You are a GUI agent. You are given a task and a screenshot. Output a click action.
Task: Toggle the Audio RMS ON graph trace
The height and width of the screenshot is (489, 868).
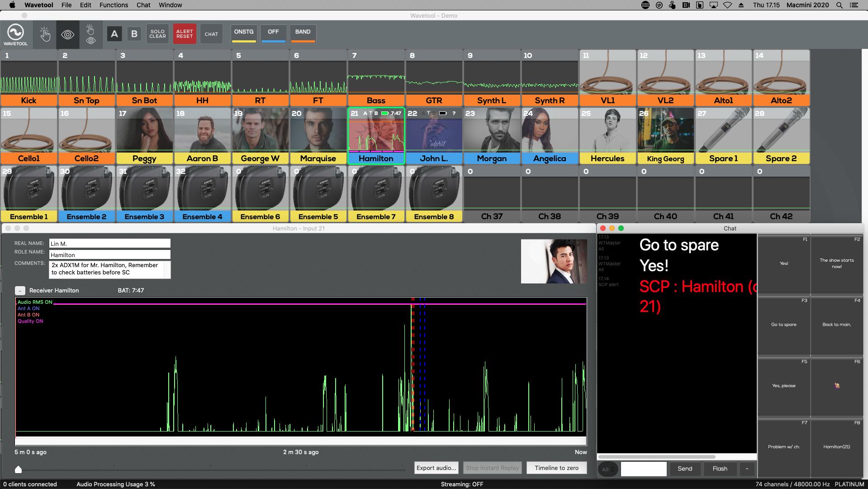click(x=35, y=302)
